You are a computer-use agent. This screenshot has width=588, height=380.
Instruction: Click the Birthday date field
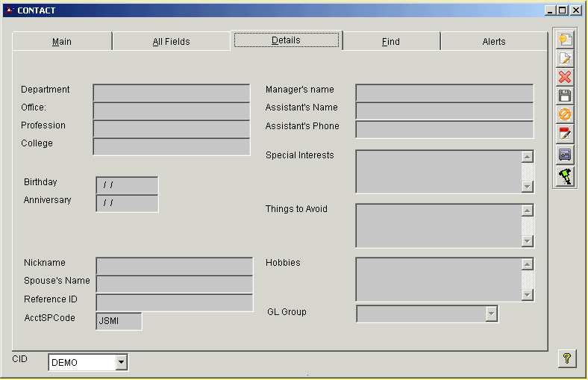127,185
